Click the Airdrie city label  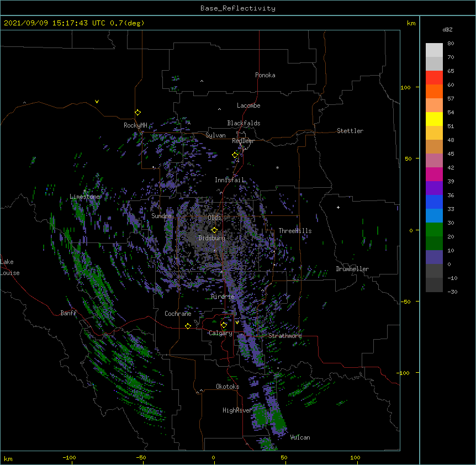pyautogui.click(x=223, y=297)
